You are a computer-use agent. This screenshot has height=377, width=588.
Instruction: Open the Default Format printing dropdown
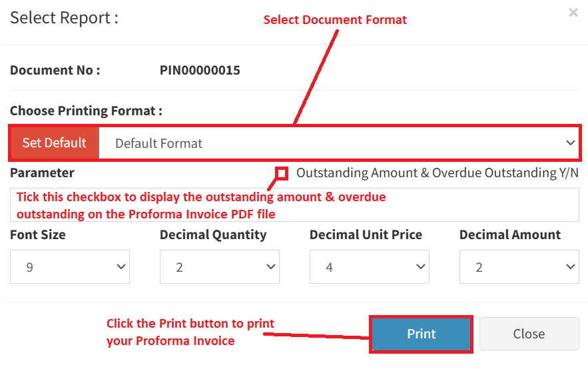tap(338, 143)
